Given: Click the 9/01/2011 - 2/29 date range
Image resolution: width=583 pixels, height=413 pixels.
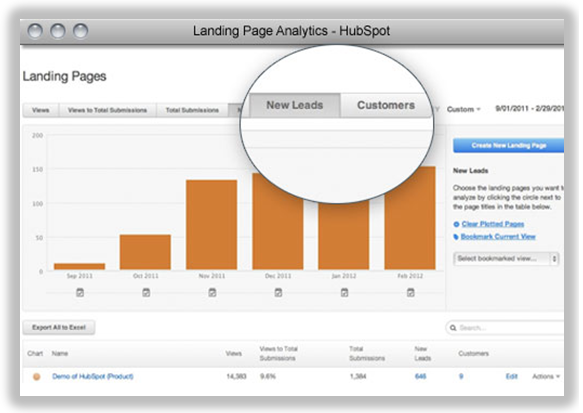Looking at the screenshot, I should (529, 109).
